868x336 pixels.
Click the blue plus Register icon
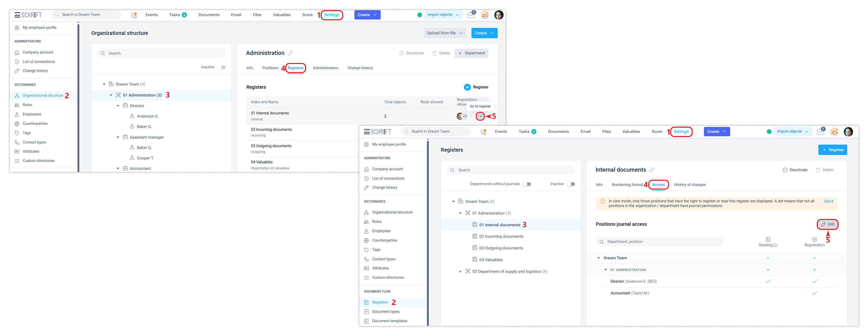[x=467, y=87]
